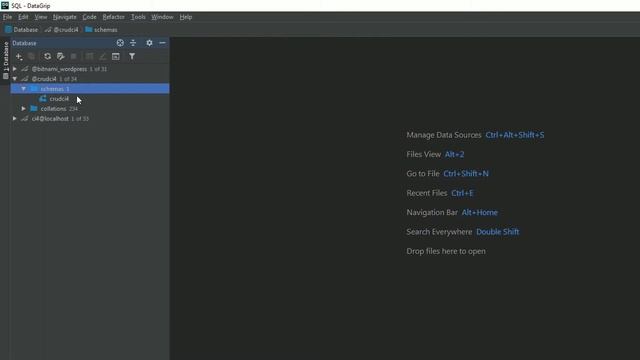
Task: Expand the collations folder arrow
Action: point(24,109)
